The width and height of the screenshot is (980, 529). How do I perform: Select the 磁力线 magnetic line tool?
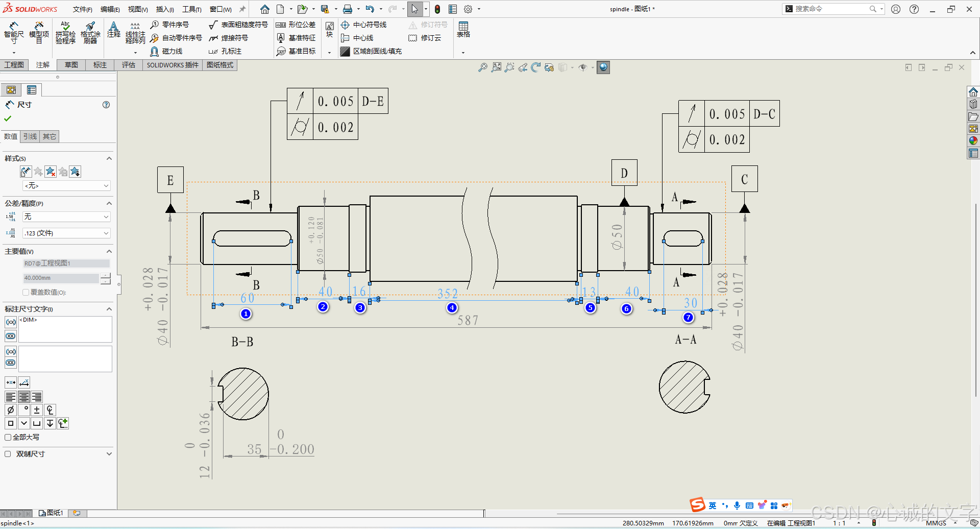tap(169, 51)
